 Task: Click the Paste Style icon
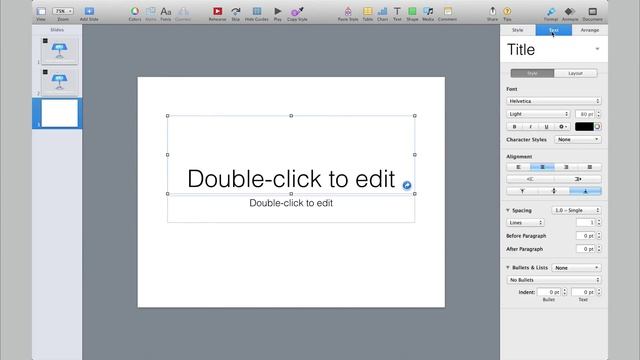(x=348, y=11)
